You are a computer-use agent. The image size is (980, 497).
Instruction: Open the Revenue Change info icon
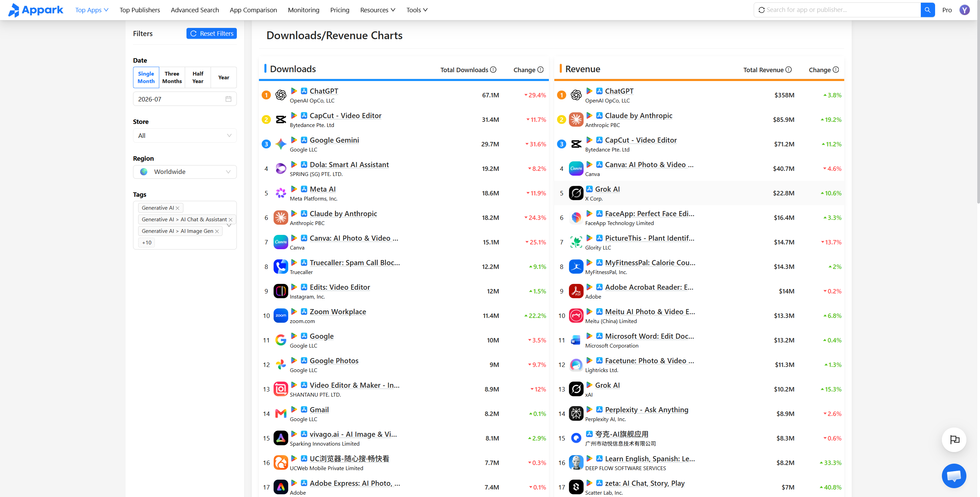coord(835,70)
